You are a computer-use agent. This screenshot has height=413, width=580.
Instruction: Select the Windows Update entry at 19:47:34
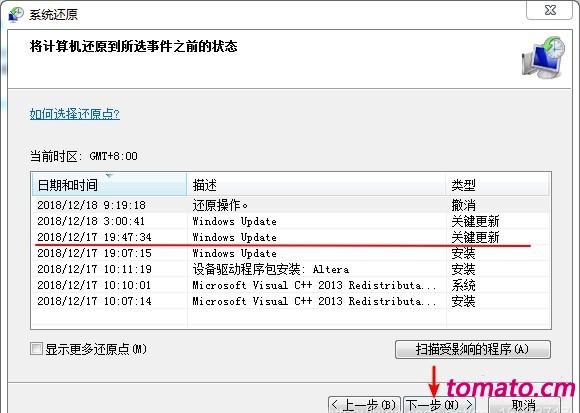(x=291, y=237)
